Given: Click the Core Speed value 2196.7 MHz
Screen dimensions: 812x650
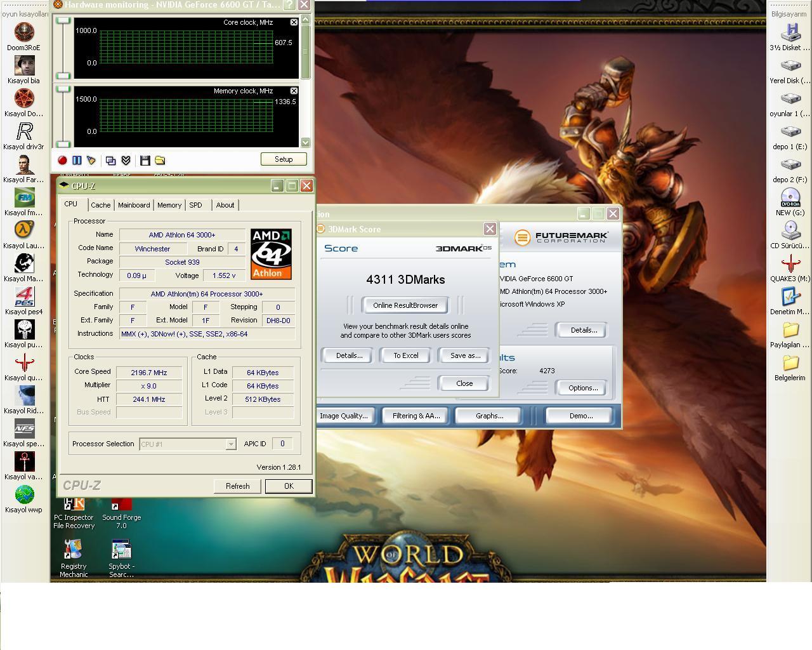Looking at the screenshot, I should pos(149,373).
